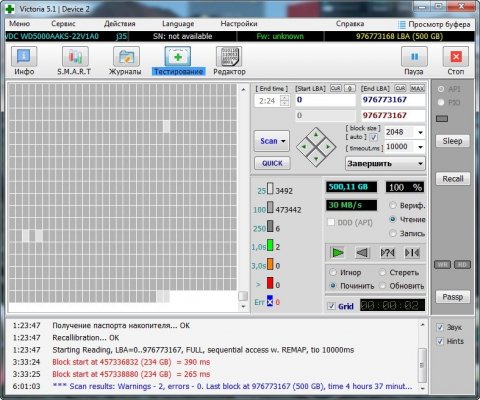480x400 pixels.
Task: Open the S.M.A.R.T attributes view
Action: (75, 57)
